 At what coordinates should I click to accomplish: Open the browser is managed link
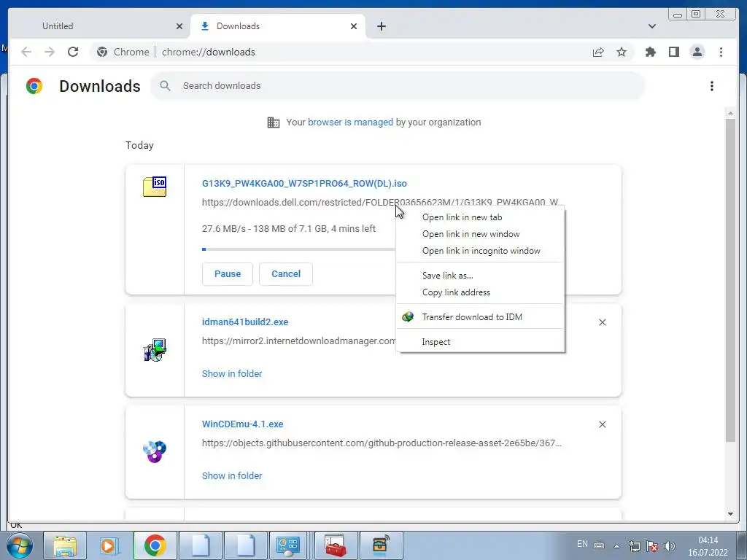(350, 122)
